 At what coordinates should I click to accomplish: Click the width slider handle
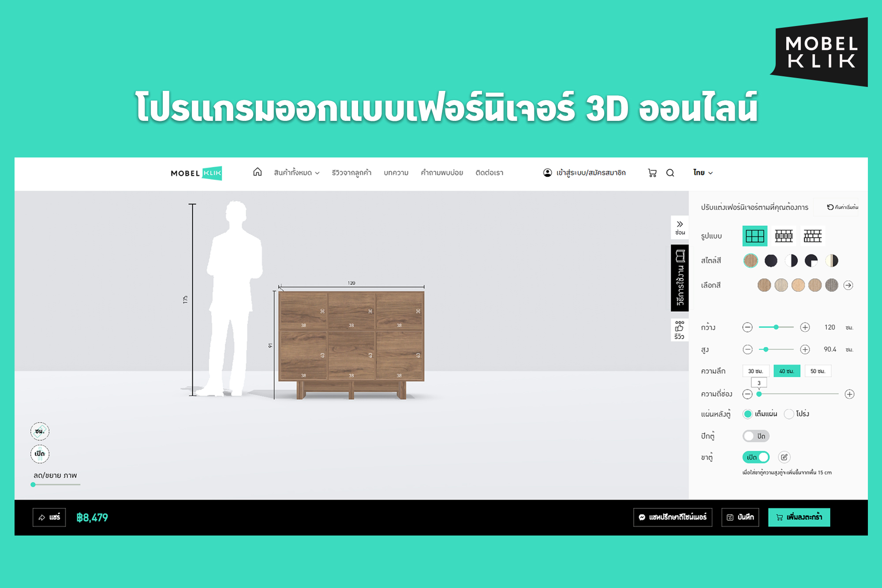click(776, 327)
